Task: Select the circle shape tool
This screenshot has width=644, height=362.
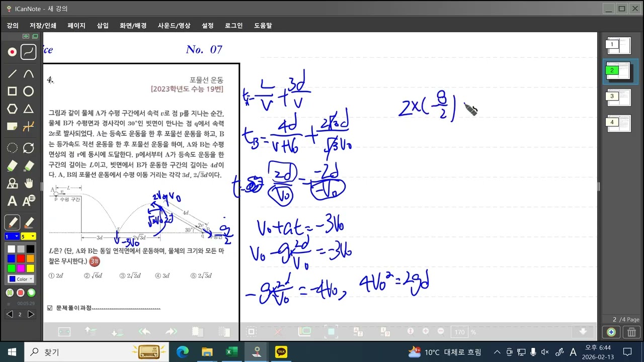Action: click(29, 92)
